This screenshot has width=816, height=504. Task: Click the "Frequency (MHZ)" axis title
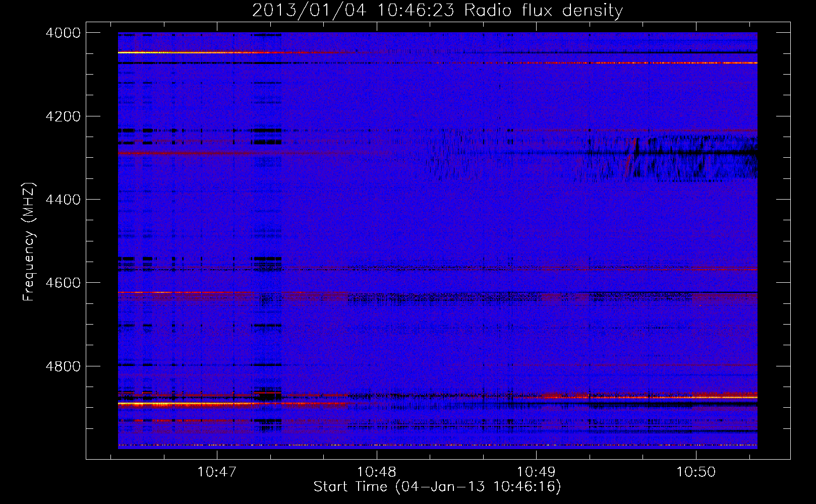click(29, 242)
